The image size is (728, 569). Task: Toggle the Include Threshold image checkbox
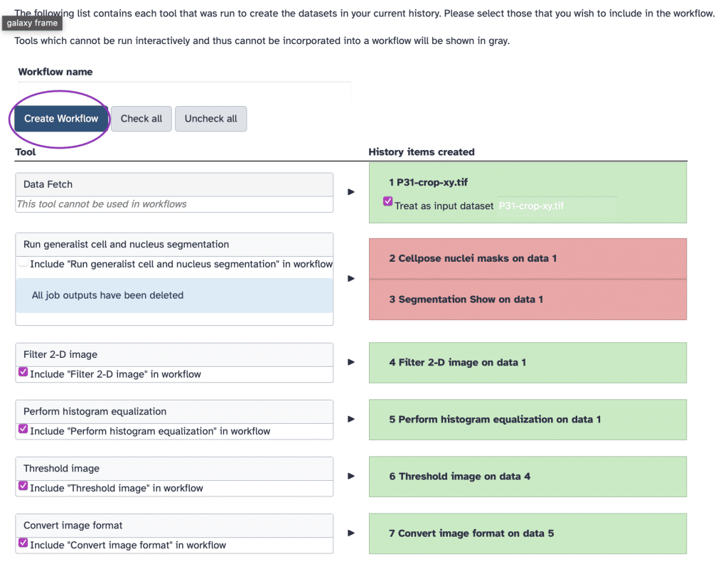coord(23,486)
